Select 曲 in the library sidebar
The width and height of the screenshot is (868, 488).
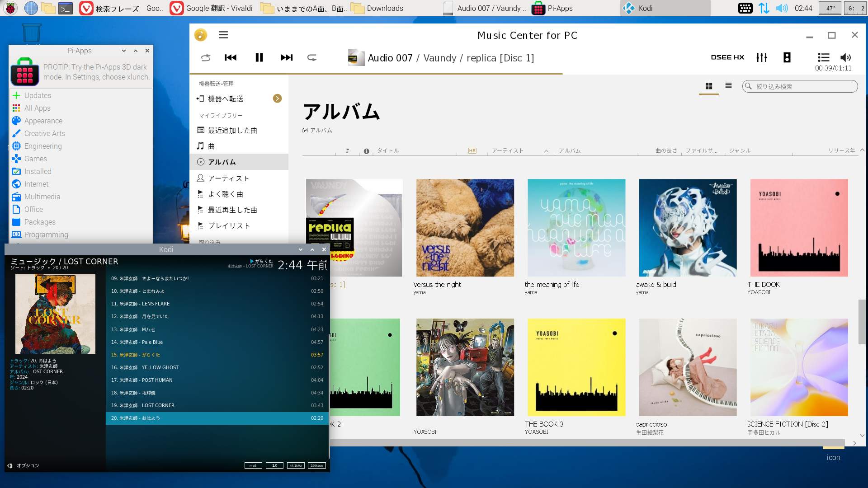pyautogui.click(x=239, y=146)
